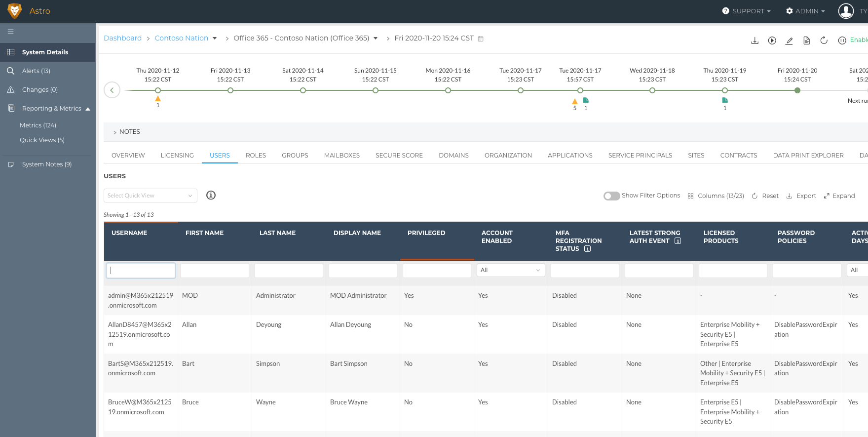Open the SUPPORT dropdown menu
This screenshot has height=437, width=868.
point(746,11)
